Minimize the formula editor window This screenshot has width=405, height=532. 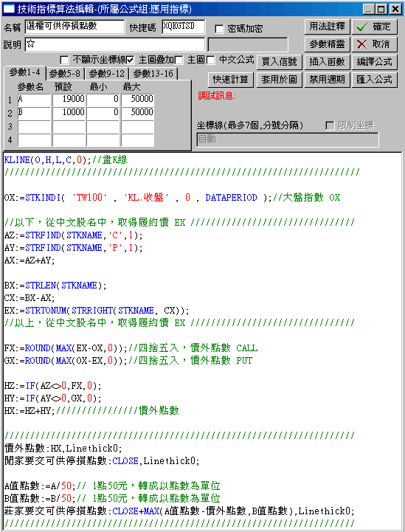click(369, 9)
